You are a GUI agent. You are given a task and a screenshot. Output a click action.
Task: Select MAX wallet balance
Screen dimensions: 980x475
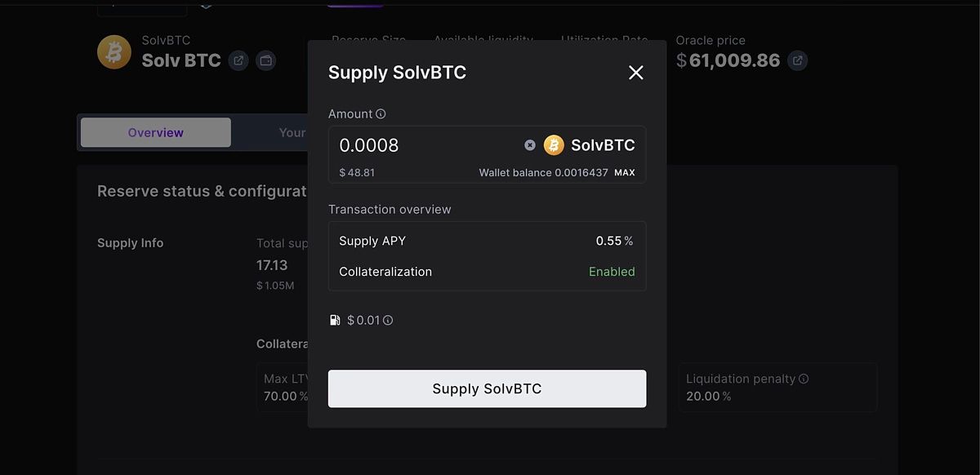click(625, 173)
